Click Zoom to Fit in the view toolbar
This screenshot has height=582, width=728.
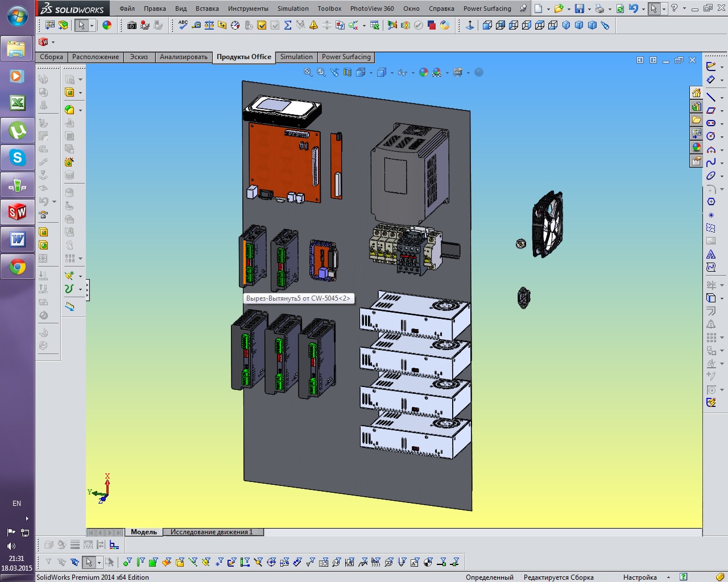308,73
